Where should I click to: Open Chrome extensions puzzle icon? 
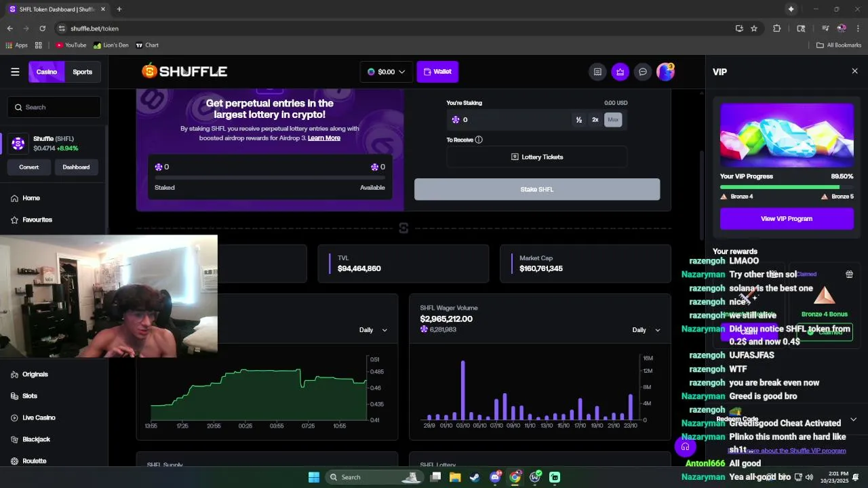tap(777, 28)
